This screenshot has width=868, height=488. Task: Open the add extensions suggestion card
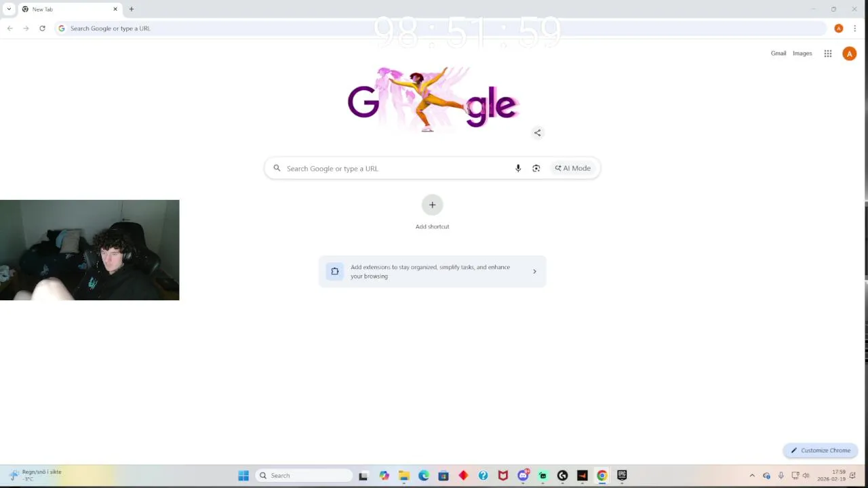pos(432,271)
